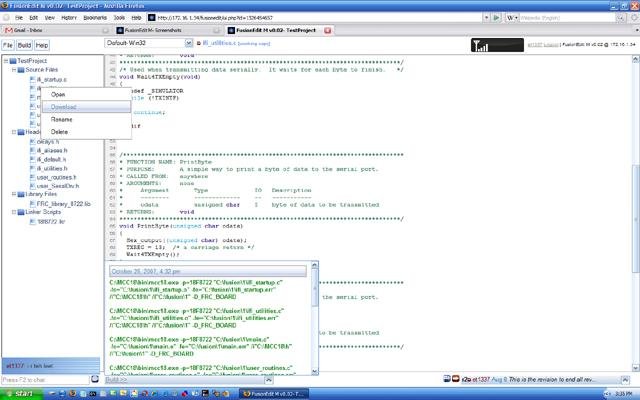Click the Linker Scripts folder icon
This screenshot has width=640, height=400.
(21, 212)
